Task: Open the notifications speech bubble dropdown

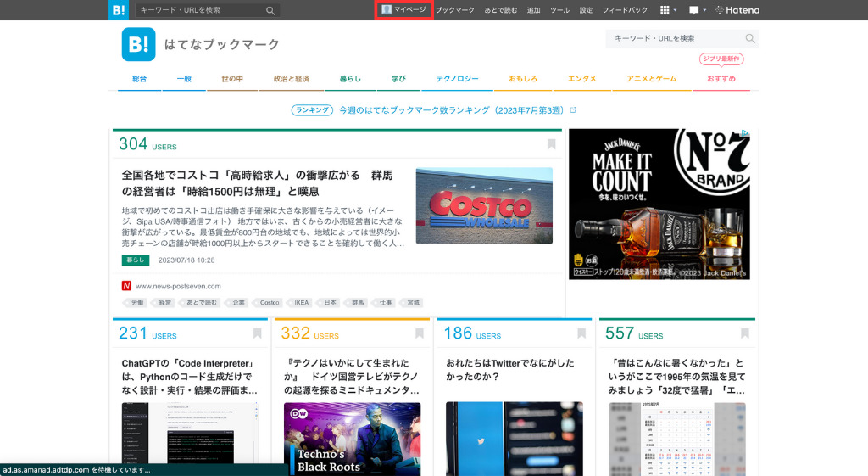Action: tap(697, 10)
